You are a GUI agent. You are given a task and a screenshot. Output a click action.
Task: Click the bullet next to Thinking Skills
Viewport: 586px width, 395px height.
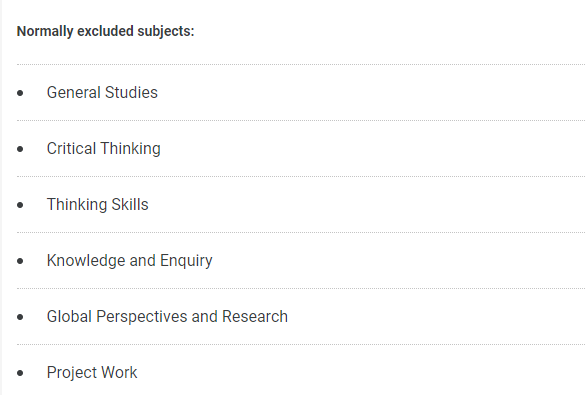click(20, 205)
